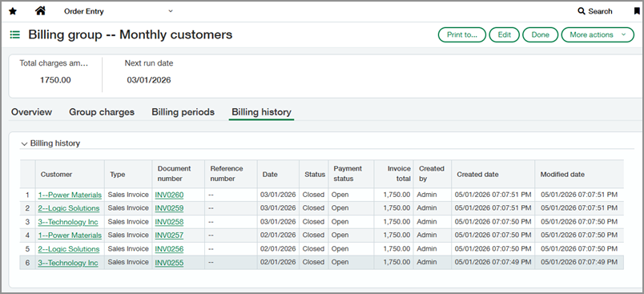Click the Created by column header
The image size is (644, 294).
click(433, 174)
